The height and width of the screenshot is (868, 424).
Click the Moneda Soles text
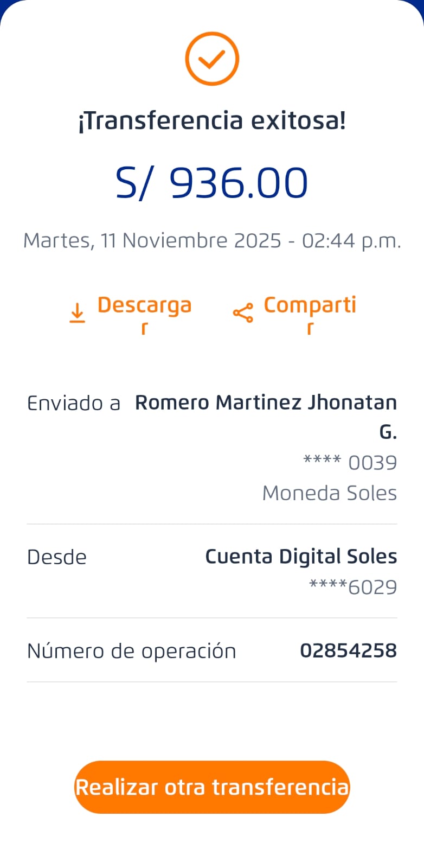[x=329, y=493]
